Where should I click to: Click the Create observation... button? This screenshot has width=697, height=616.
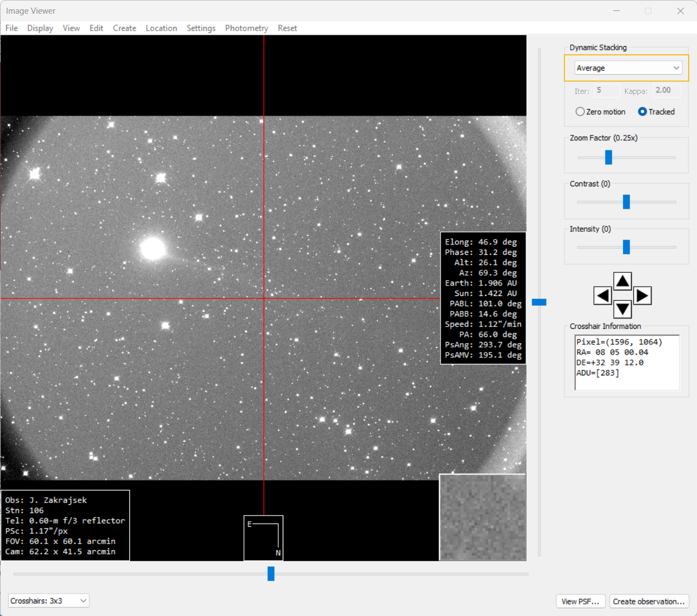coord(649,601)
